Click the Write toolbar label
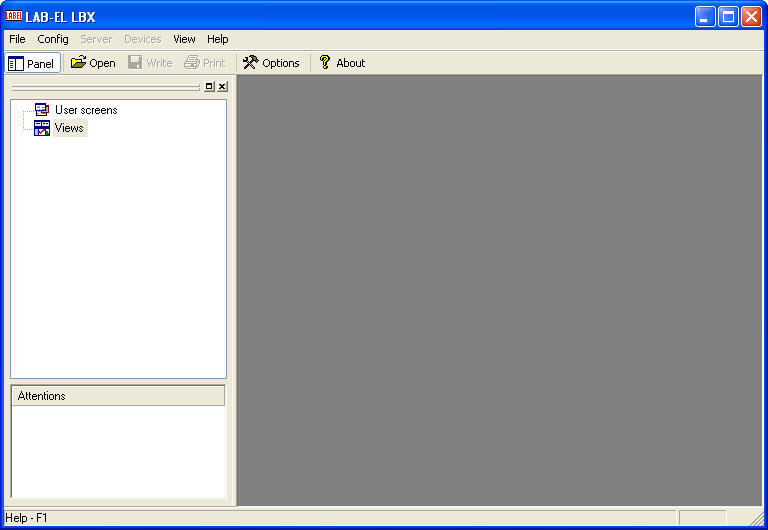Viewport: 768px width, 530px height. (159, 63)
